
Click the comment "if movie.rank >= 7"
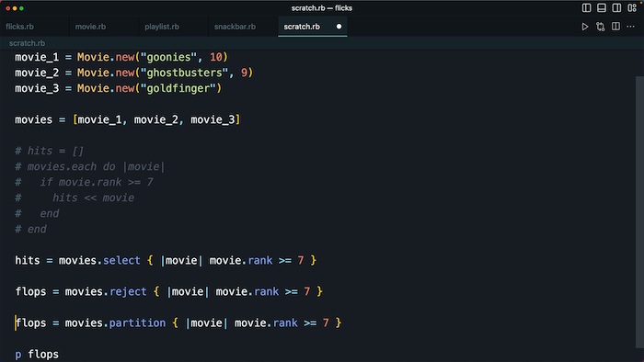point(97,182)
